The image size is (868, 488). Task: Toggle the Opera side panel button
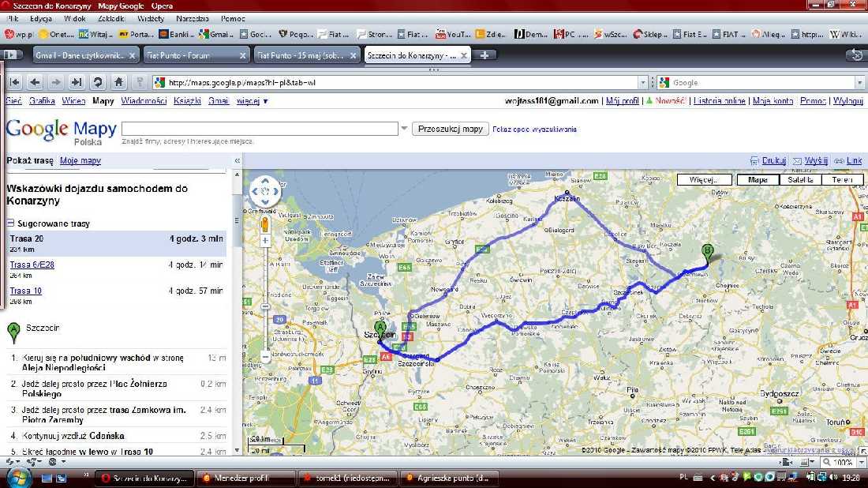10,54
